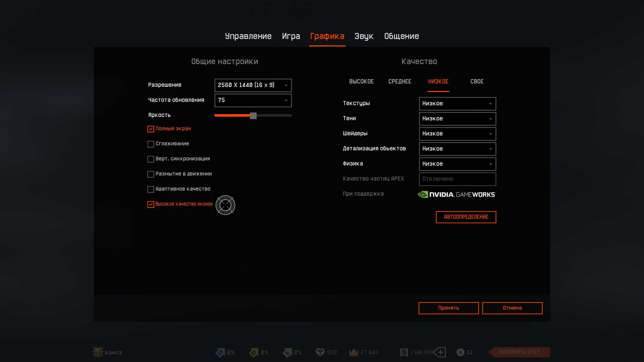The width and height of the screenshot is (644, 362).
Task: Switch to the Управление tab
Action: tap(248, 36)
